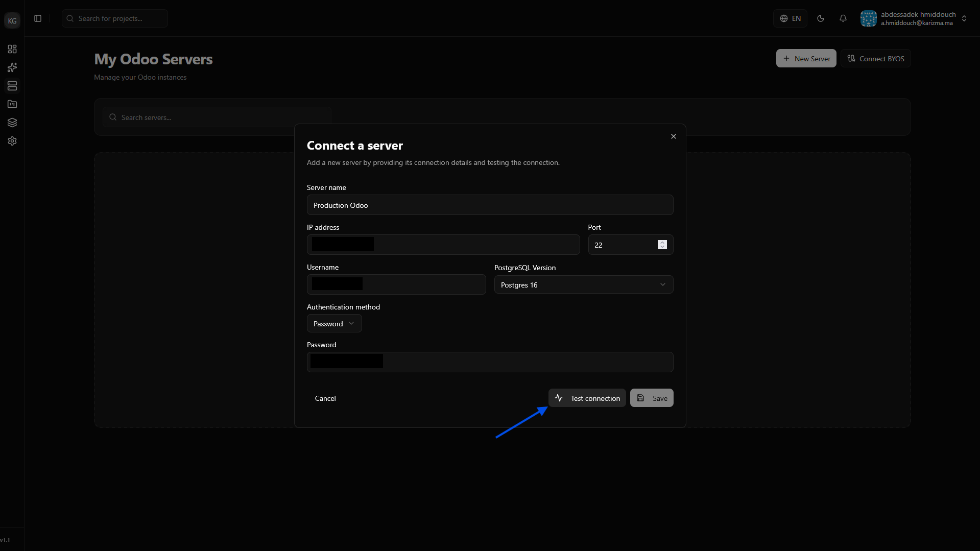Viewport: 980px width, 551px height.
Task: Focus the Search servers field
Action: coord(217,117)
